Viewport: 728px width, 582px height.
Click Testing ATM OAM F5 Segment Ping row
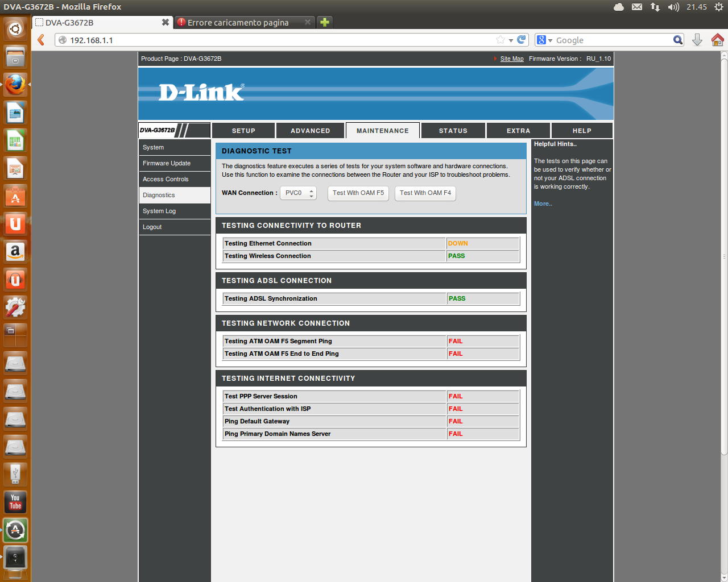371,341
